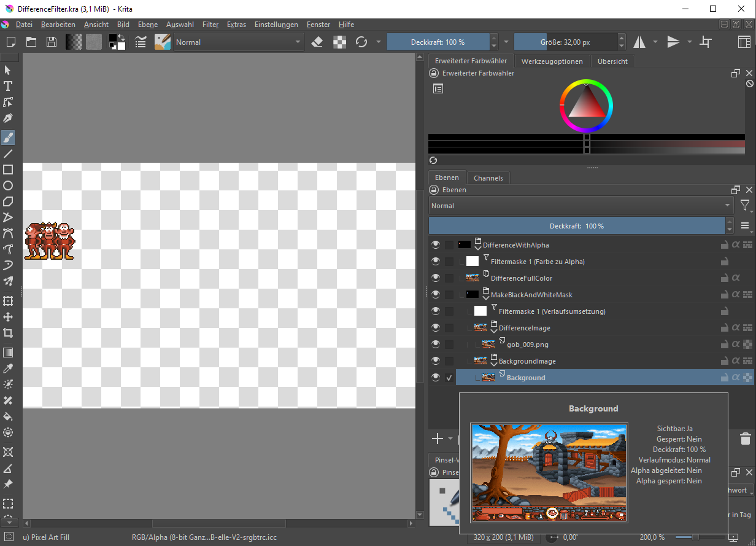Adjust the brush Größe slider
The image size is (756, 546).
(x=565, y=42)
